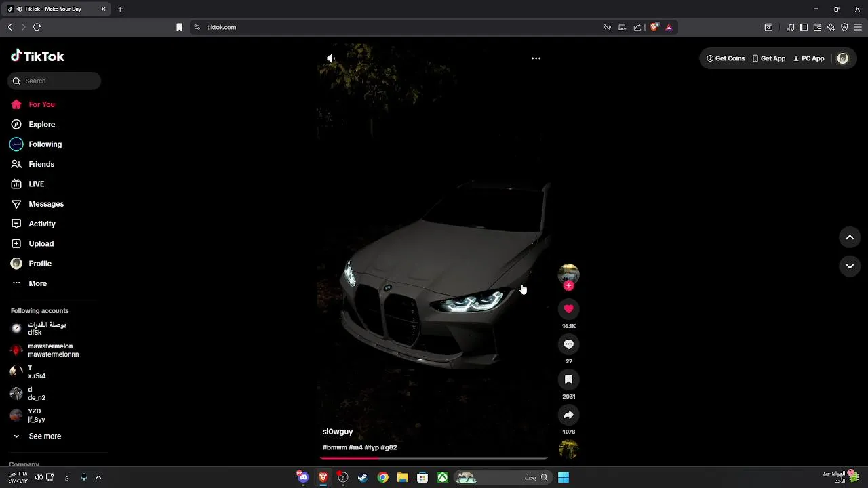
Task: Toggle the bookmark favorite icon
Action: (568, 380)
